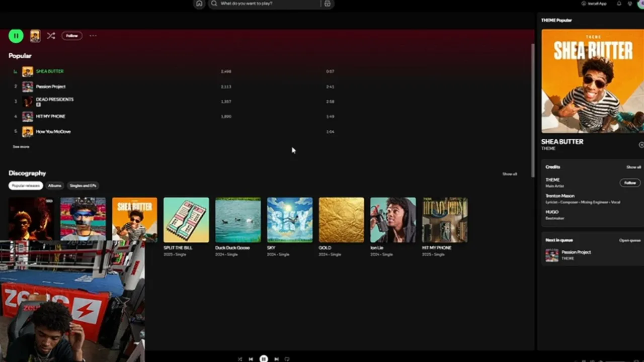Viewport: 644px width, 362px height.
Task: Click the Passion Project queue thumbnail
Action: tap(552, 255)
